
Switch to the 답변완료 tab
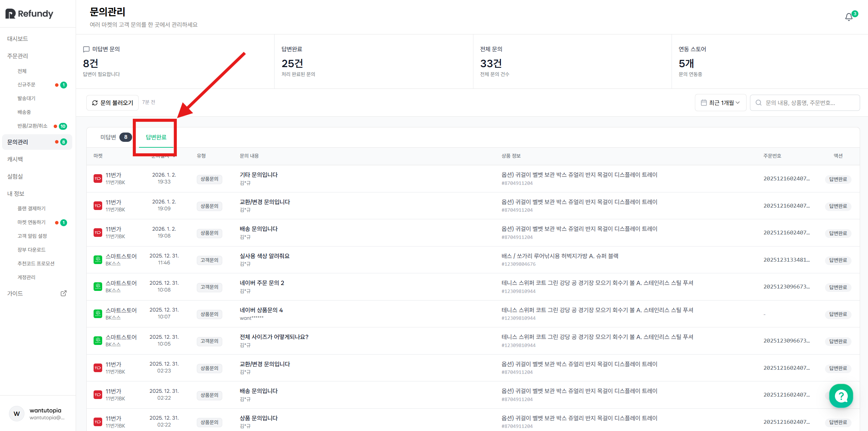click(x=156, y=137)
